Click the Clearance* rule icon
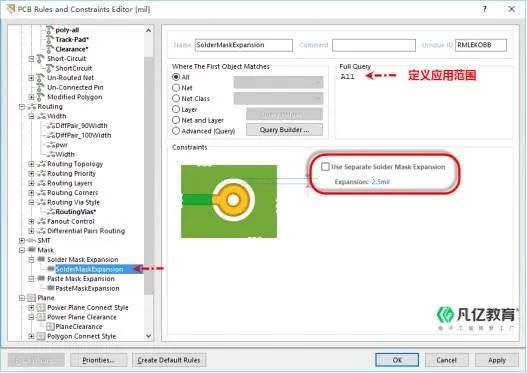527x373 pixels. tap(50, 49)
